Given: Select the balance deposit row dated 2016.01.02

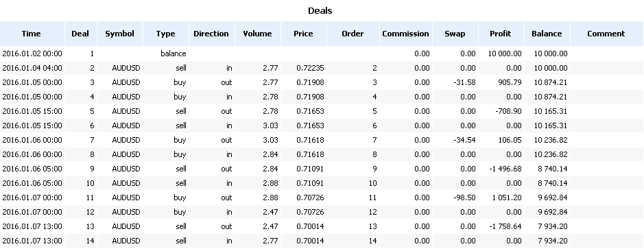Looking at the screenshot, I should (322, 53).
